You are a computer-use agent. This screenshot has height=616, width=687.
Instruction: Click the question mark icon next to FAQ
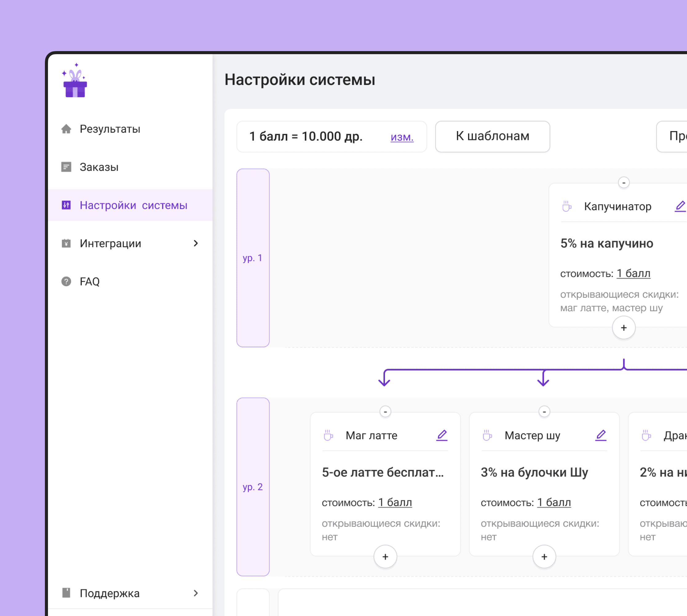pos(66,281)
